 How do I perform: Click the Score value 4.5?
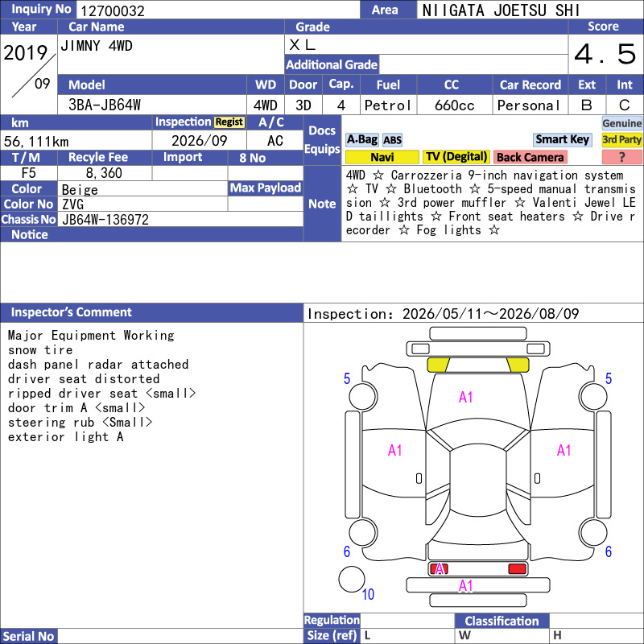coord(605,54)
